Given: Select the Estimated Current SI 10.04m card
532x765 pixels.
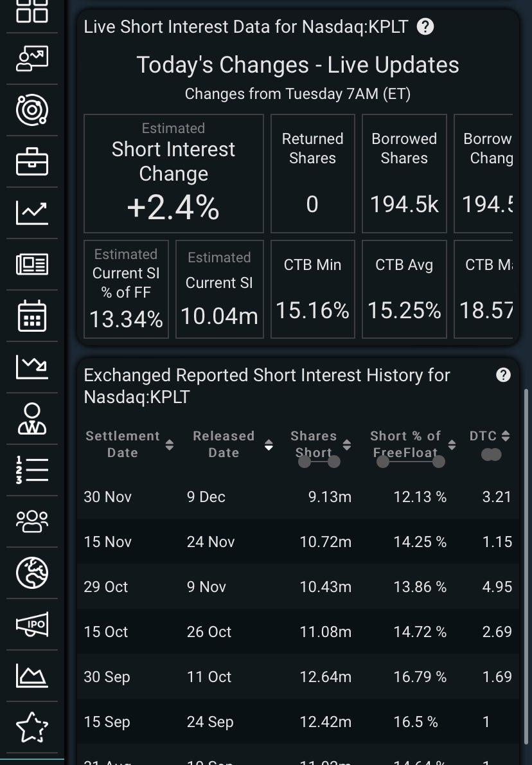Looking at the screenshot, I should point(220,289).
